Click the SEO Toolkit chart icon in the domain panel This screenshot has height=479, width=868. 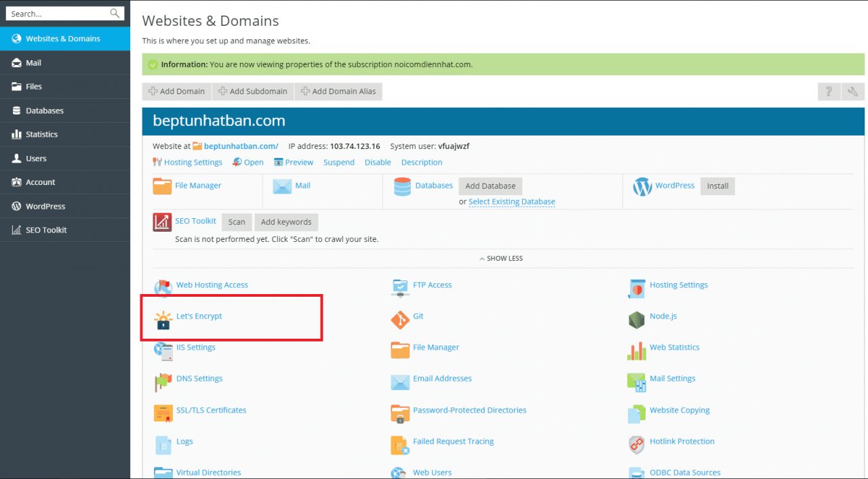pos(163,222)
